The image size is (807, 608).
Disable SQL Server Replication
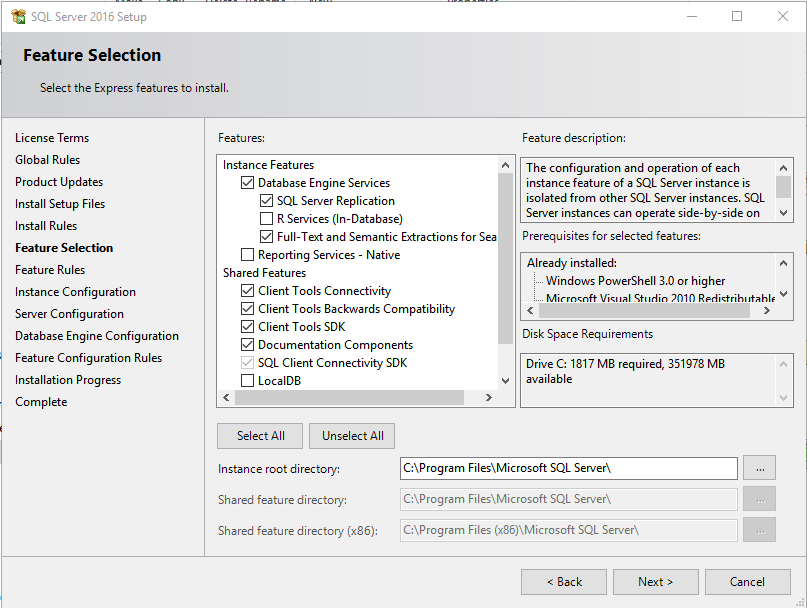pos(267,200)
